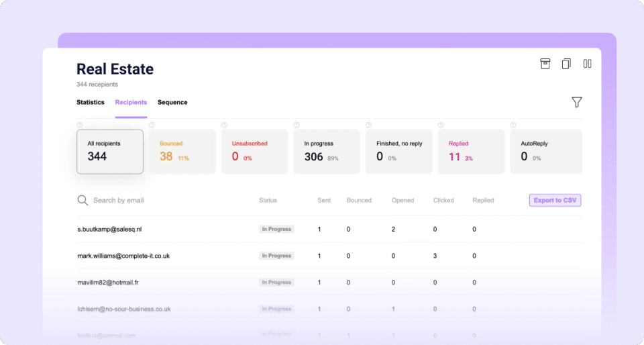Click the Opened column header
Screen dimensions: 644x345
[402, 200]
